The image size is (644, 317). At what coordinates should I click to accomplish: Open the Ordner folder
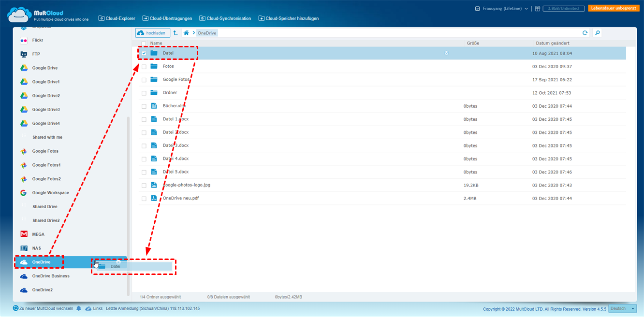(170, 93)
